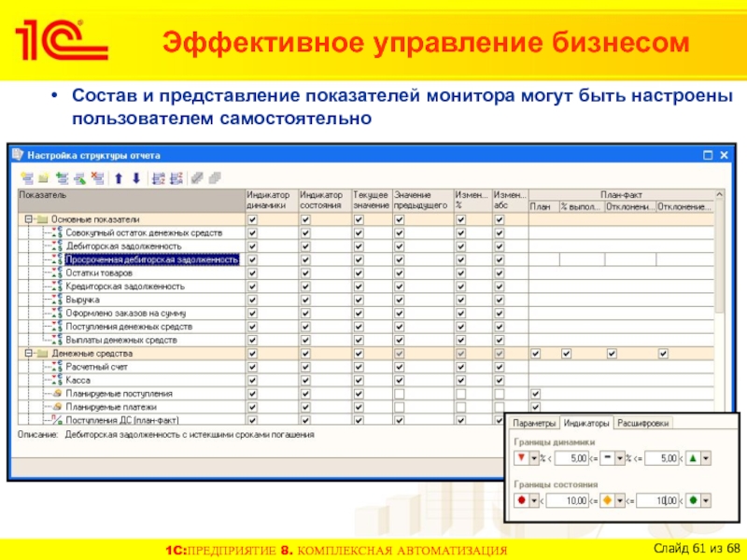This screenshot has height=560, width=747.
Task: Click the add new folder group icon
Action: click(x=44, y=178)
